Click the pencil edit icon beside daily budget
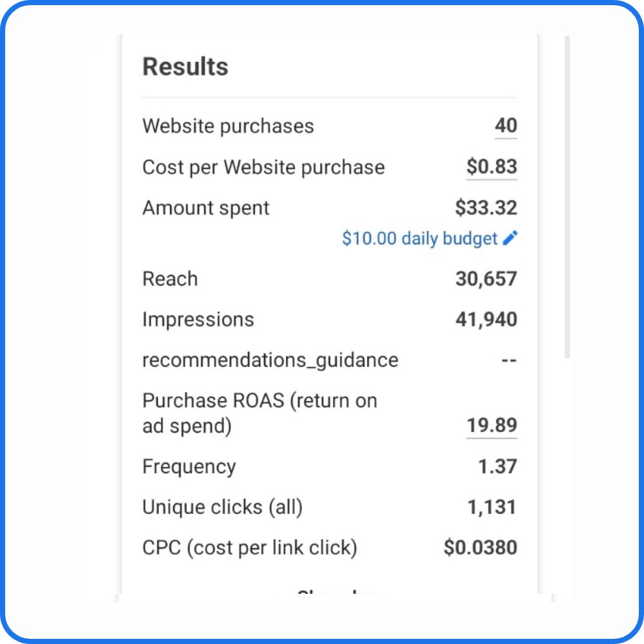This screenshot has width=644, height=644. click(510, 238)
